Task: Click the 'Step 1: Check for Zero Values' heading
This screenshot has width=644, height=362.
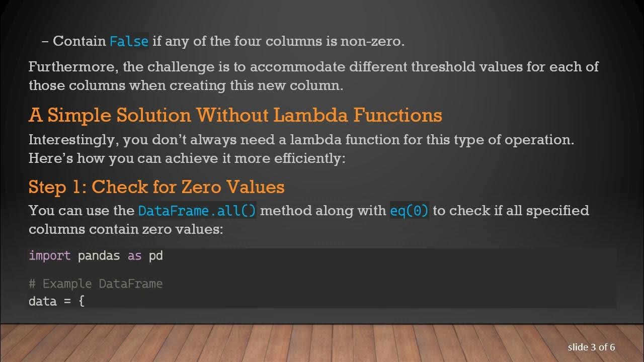Action: click(x=156, y=187)
